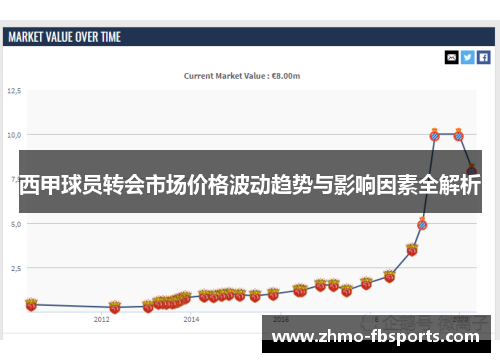500x362 pixels.
Task: Click the 2014 x-axis label
Action: tap(191, 319)
